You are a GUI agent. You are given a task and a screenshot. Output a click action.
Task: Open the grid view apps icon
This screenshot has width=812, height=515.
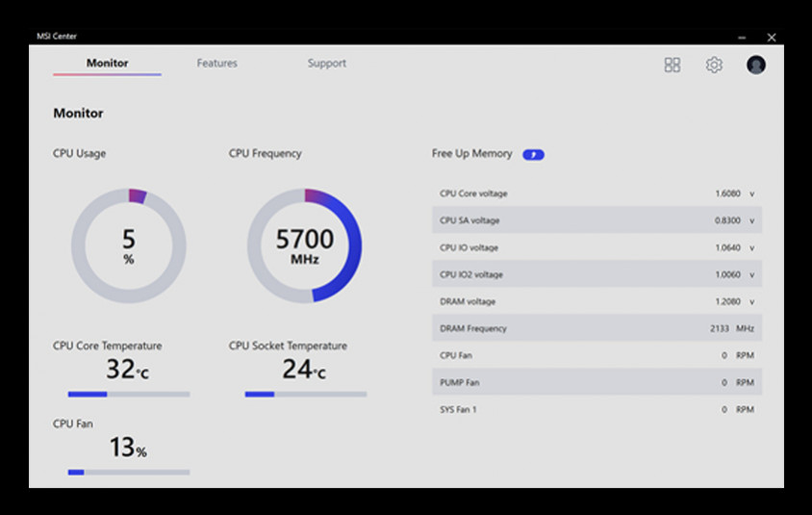(x=672, y=64)
